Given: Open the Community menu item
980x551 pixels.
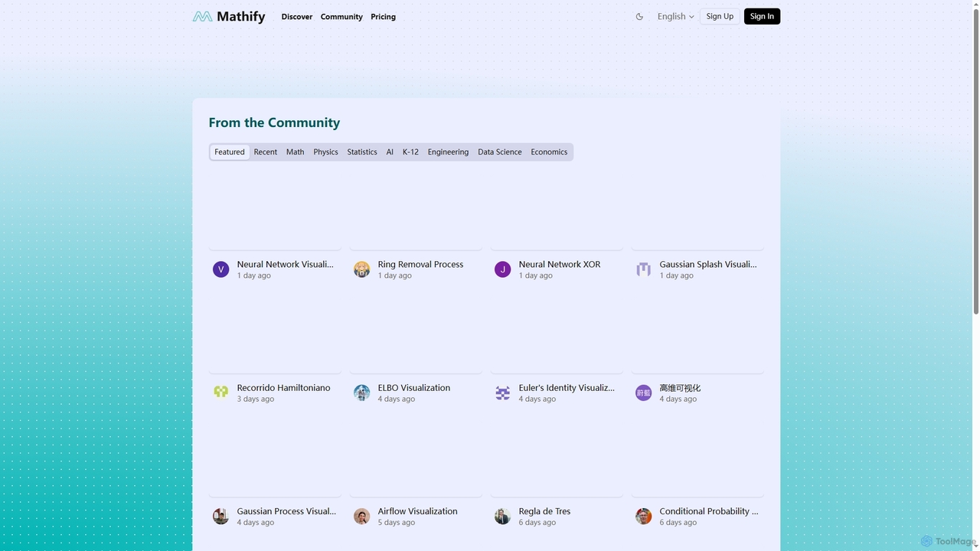Looking at the screenshot, I should coord(341,16).
